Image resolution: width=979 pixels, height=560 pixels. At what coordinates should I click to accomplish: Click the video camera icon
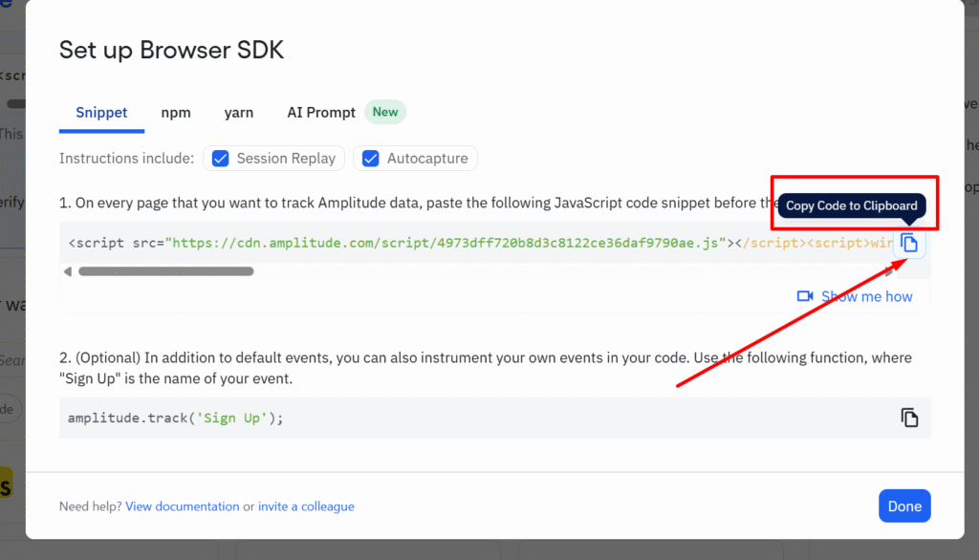tap(805, 296)
